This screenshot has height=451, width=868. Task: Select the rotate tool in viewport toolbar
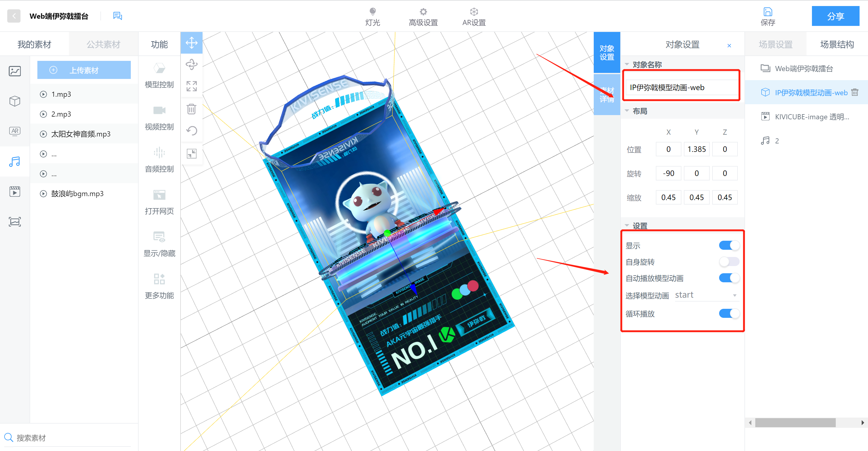[191, 64]
